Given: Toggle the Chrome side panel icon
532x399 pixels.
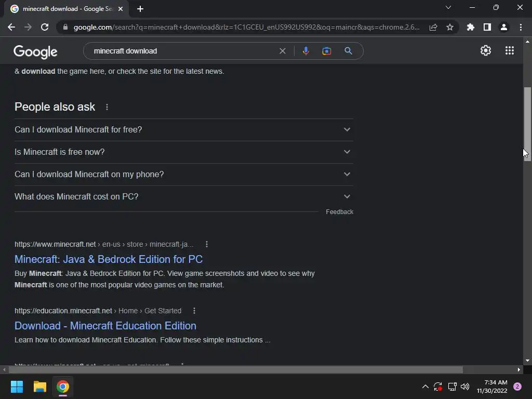Looking at the screenshot, I should tap(487, 27).
